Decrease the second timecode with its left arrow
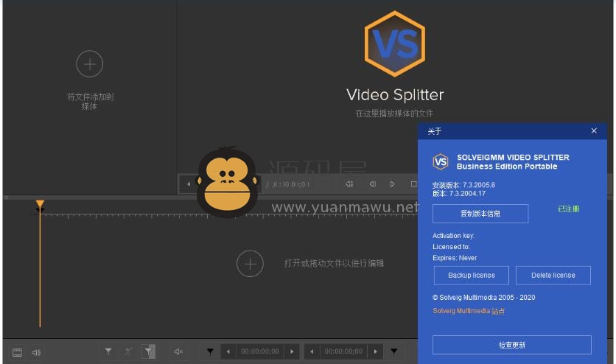The width and height of the screenshot is (616, 364). pyautogui.click(x=312, y=351)
